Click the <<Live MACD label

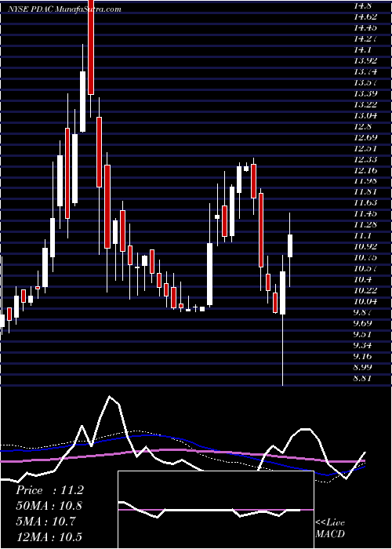coord(330,528)
